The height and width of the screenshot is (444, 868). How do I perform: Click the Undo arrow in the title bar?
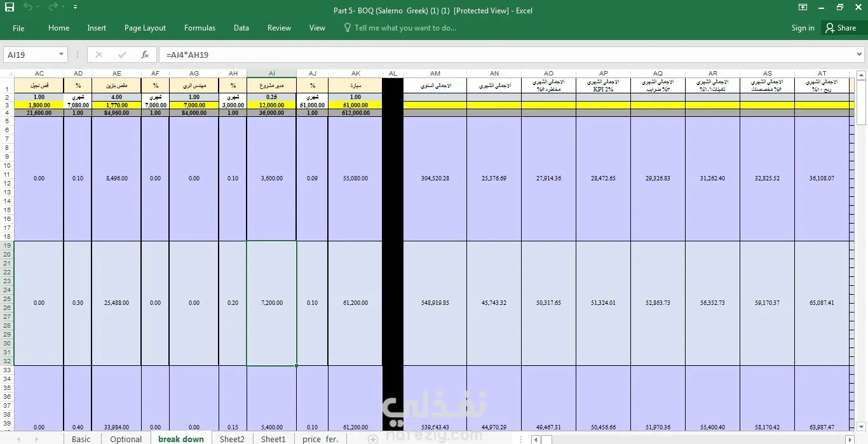pyautogui.click(x=28, y=7)
